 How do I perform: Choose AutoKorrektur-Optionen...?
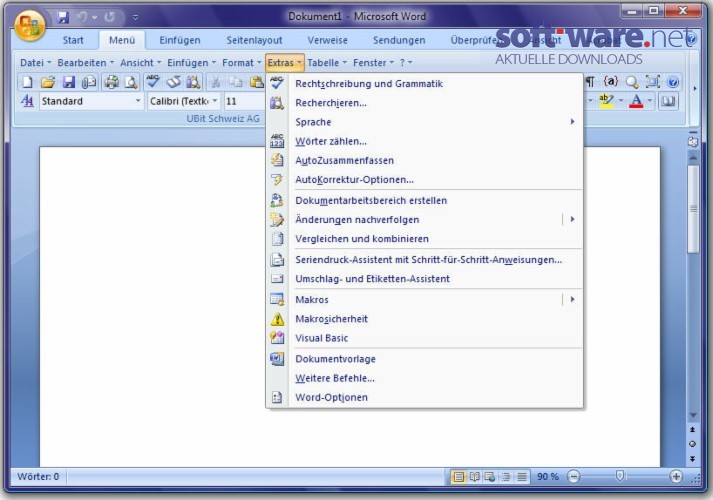424,180
